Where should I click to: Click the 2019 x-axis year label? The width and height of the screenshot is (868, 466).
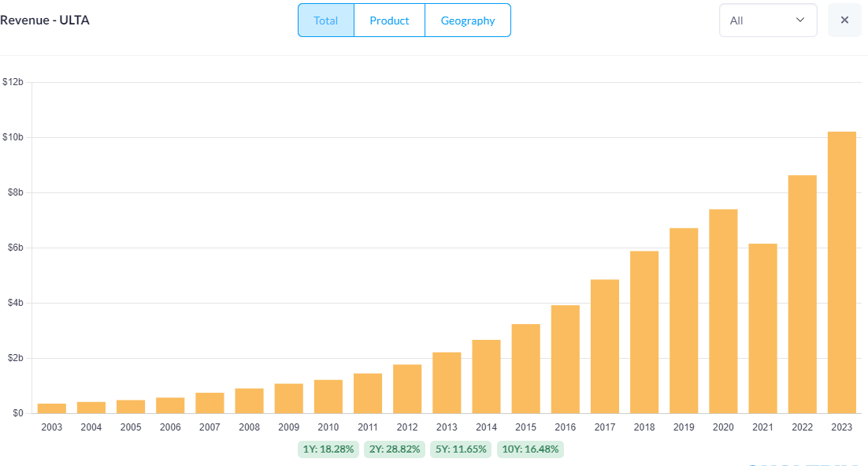(x=684, y=427)
